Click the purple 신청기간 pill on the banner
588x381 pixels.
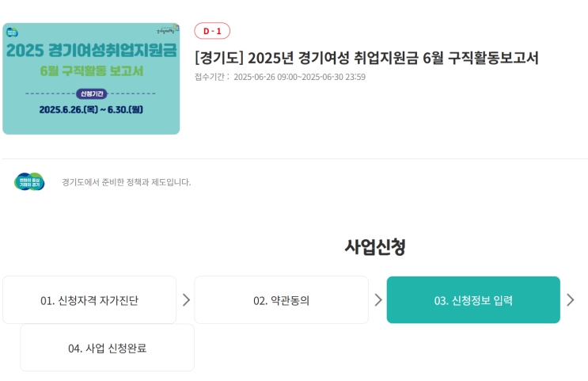click(91, 93)
